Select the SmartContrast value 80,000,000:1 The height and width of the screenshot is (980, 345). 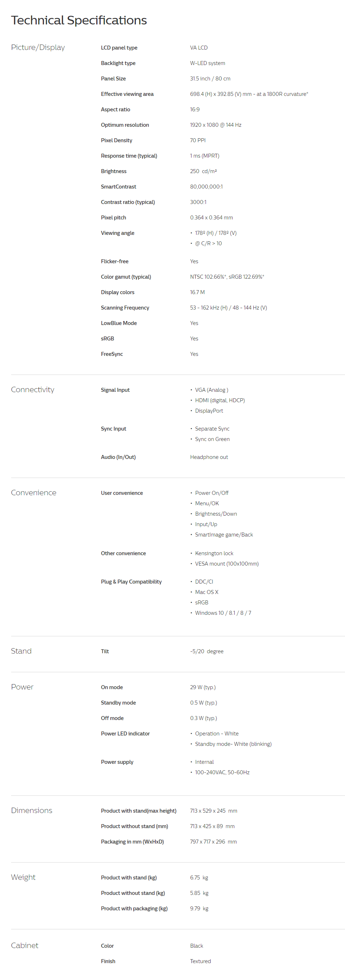[x=206, y=187]
